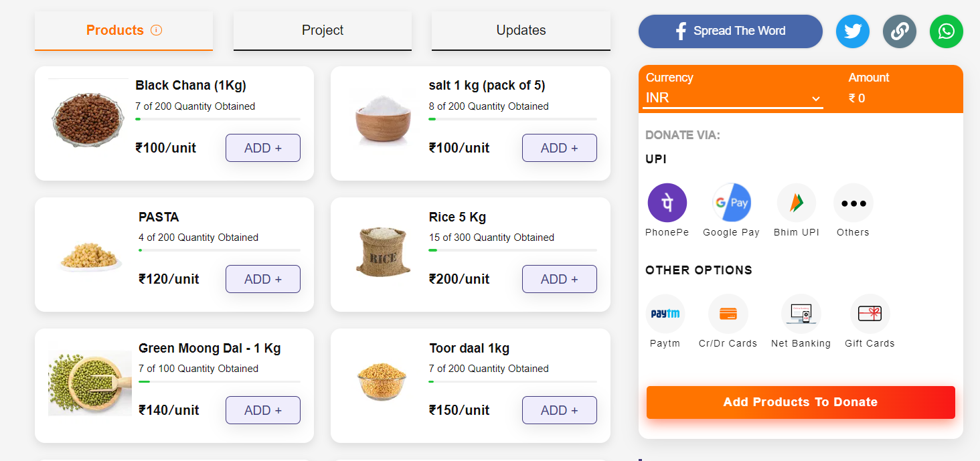Click Add Products To Donate button

tap(801, 402)
